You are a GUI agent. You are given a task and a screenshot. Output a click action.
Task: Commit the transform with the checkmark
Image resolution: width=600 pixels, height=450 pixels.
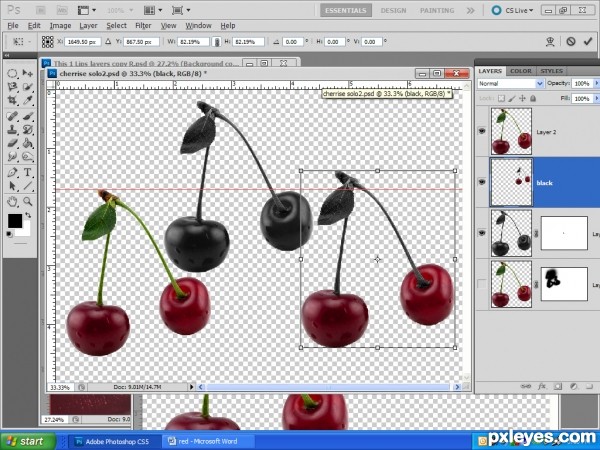(588, 41)
